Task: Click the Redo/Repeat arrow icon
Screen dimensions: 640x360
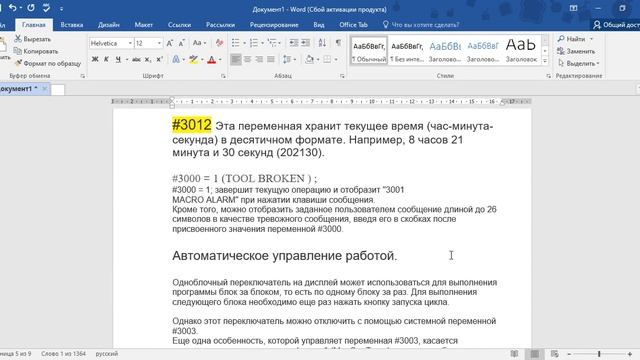Action: pos(31,8)
